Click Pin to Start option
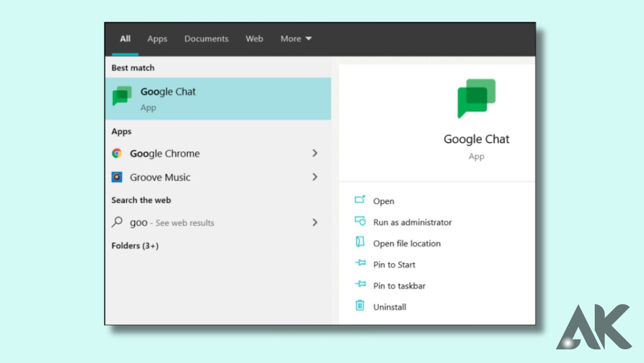Viewport: 644px width, 363px height. tap(394, 264)
